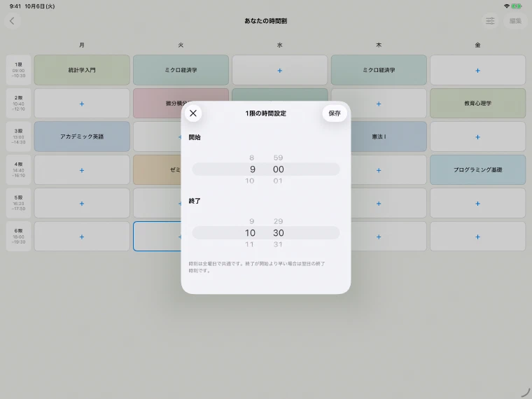The image size is (532, 399).
Task: Open the アカデミック英語 class cell
Action: pyautogui.click(x=82, y=136)
